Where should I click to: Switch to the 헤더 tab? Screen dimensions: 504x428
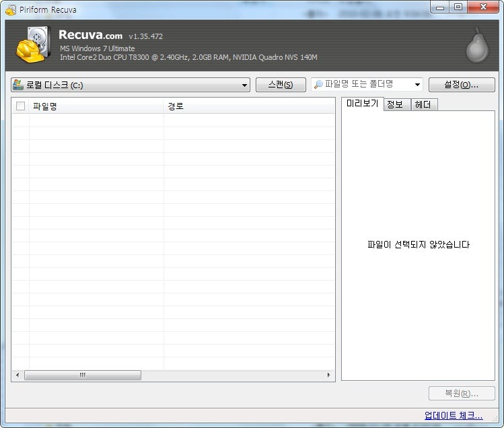coord(424,104)
